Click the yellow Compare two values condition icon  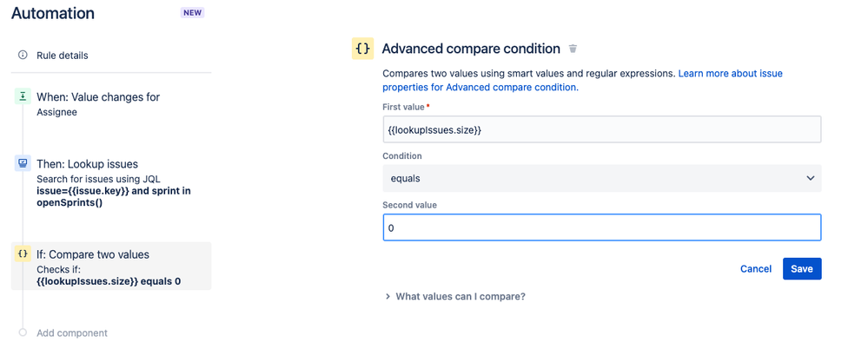[23, 254]
